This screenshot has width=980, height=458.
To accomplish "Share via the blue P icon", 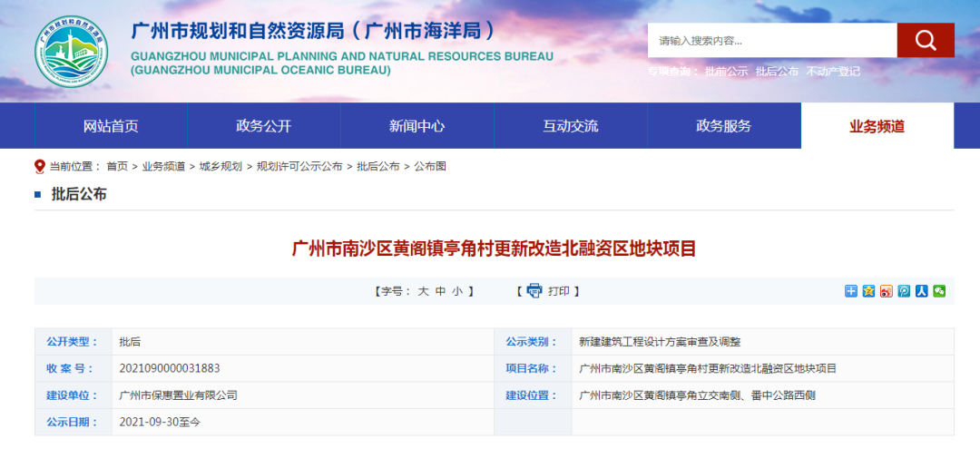I will pyautogui.click(x=904, y=290).
